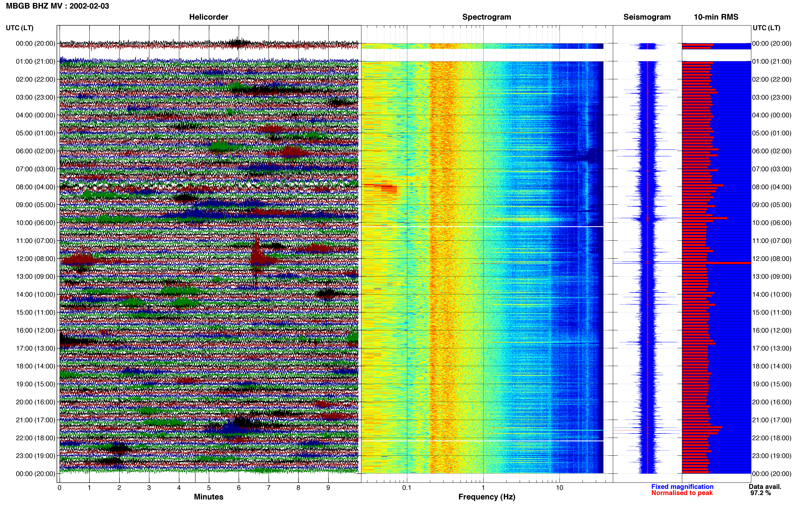812x508 pixels.
Task: Click 18:00 (14:00) on the left time axis
Action: pyautogui.click(x=36, y=366)
